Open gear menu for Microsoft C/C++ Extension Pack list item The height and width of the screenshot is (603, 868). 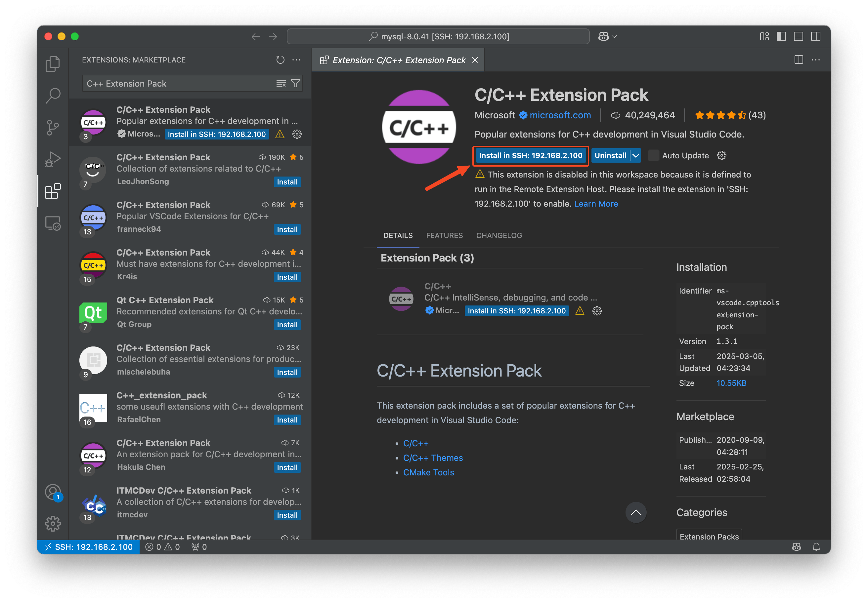coord(297,134)
